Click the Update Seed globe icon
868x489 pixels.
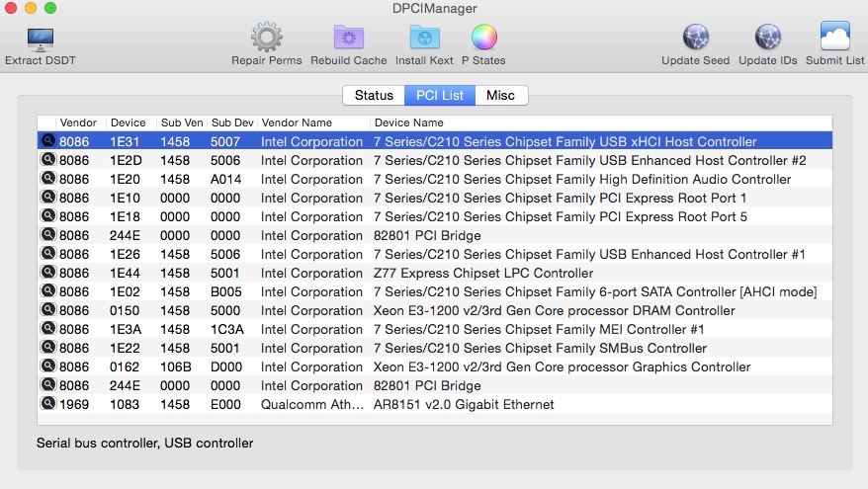pos(695,38)
